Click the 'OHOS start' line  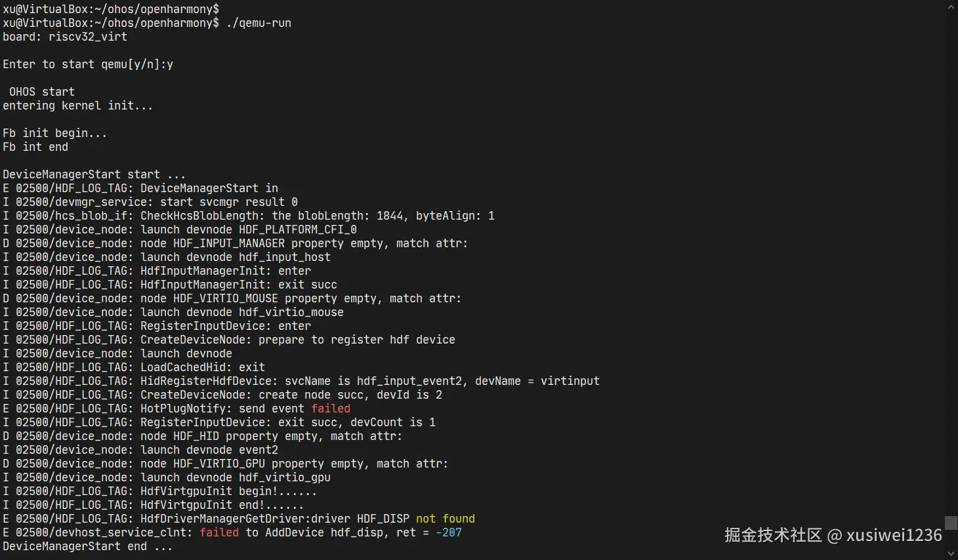(42, 92)
